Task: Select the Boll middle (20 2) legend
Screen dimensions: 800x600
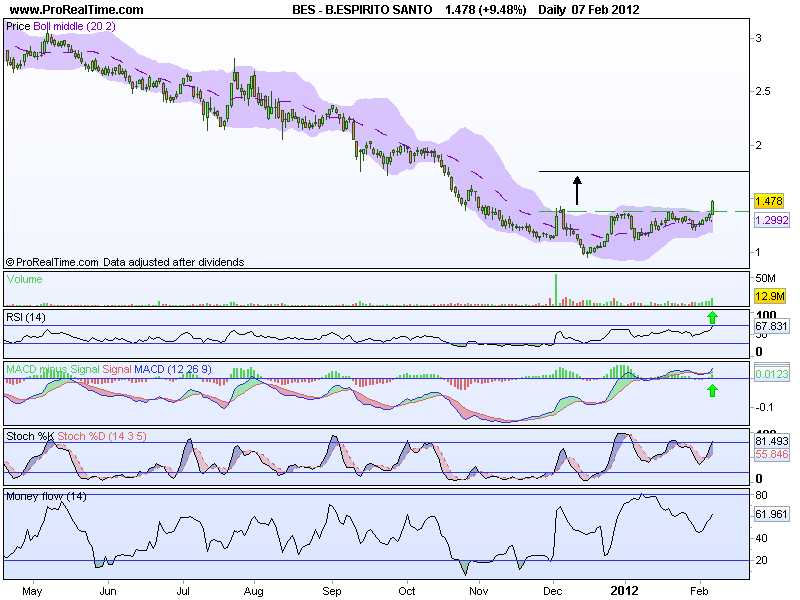Action: click(74, 26)
